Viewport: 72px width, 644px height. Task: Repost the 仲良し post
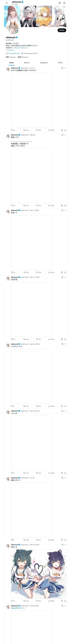click(x=25, y=601)
